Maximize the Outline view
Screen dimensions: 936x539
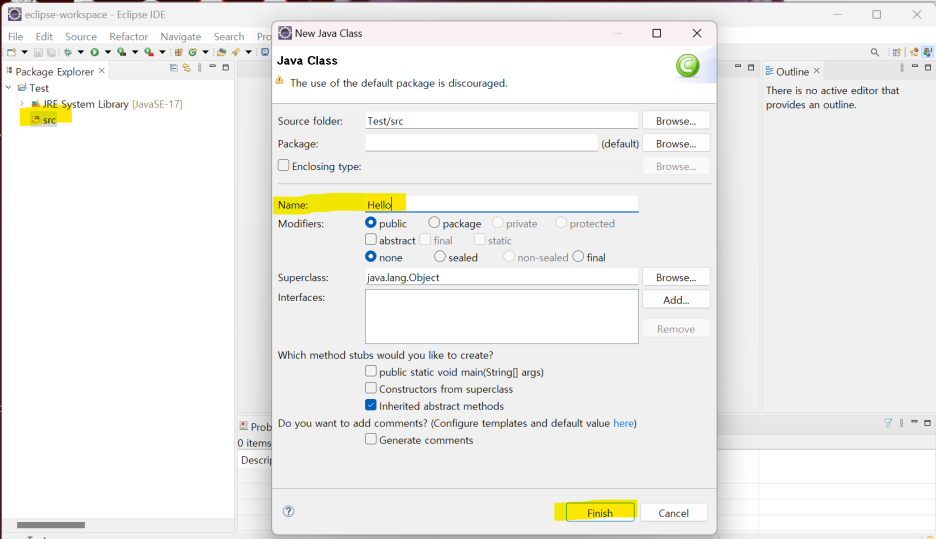pos(928,67)
